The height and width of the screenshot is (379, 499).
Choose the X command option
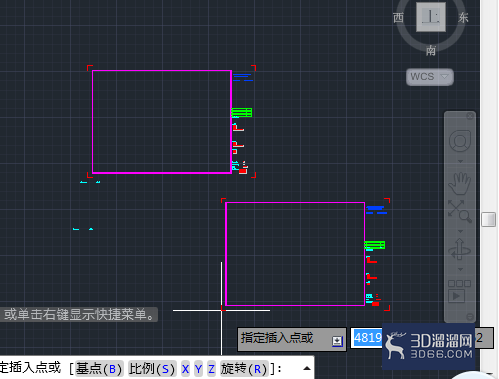(x=185, y=369)
